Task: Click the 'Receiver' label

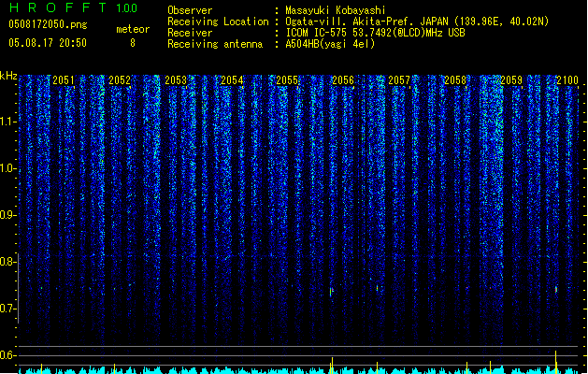Action: click(190, 33)
